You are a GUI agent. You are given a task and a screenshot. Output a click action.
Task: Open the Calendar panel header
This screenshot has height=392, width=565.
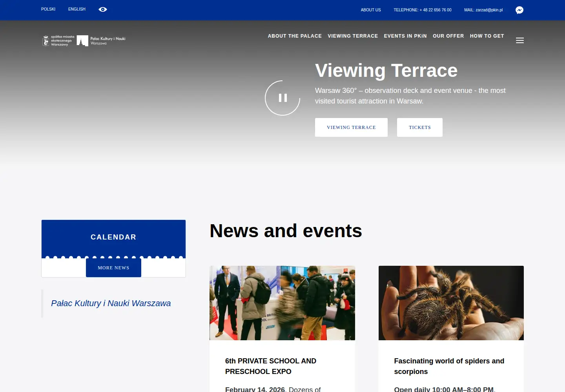click(113, 238)
